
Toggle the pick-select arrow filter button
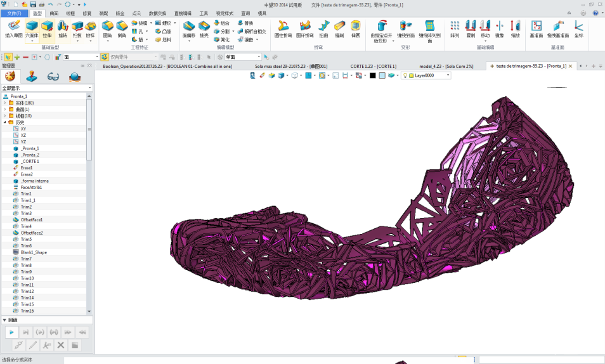click(x=8, y=57)
